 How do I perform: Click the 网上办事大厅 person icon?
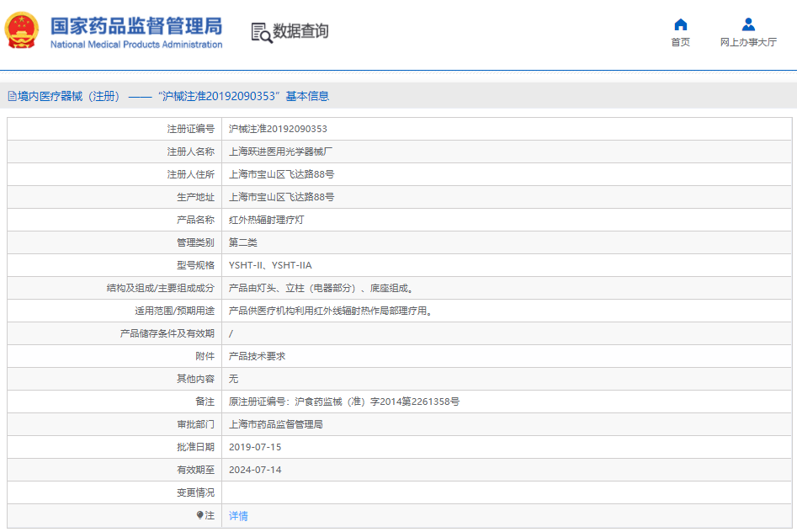(748, 24)
